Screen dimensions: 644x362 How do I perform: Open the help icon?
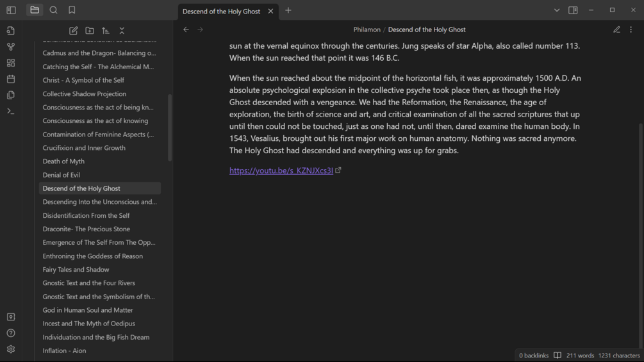(11, 333)
